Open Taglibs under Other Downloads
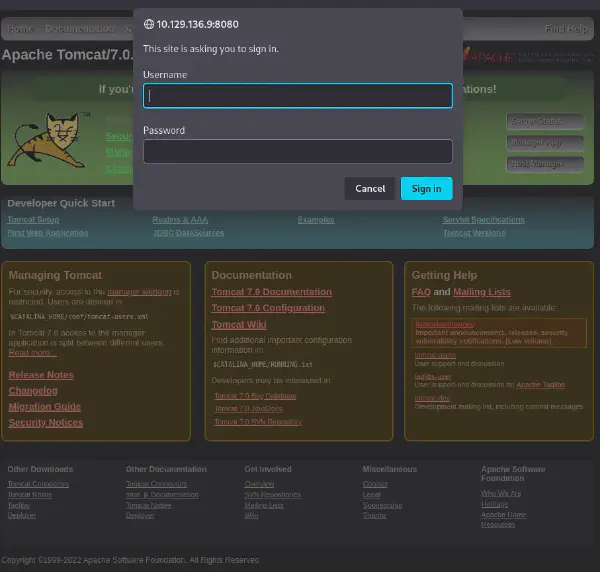 (x=18, y=505)
